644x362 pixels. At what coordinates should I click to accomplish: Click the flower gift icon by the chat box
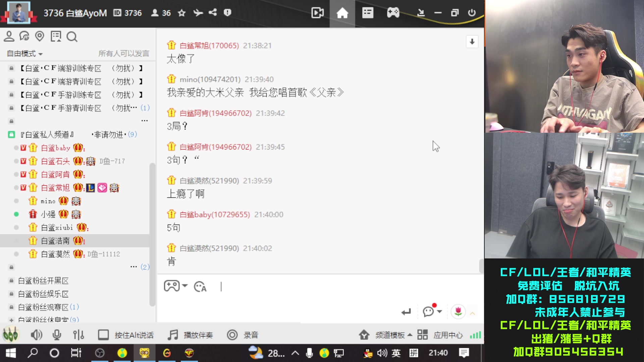459,311
